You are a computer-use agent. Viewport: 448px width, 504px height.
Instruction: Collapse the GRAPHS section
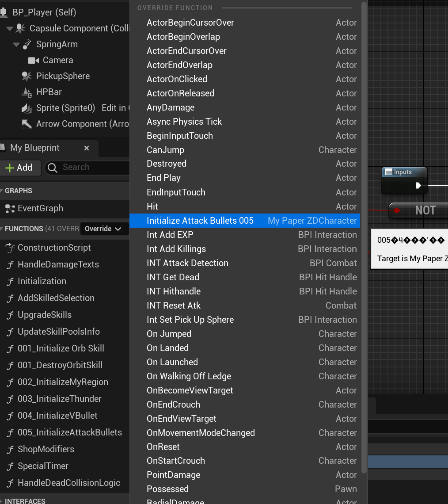[x=2, y=191]
